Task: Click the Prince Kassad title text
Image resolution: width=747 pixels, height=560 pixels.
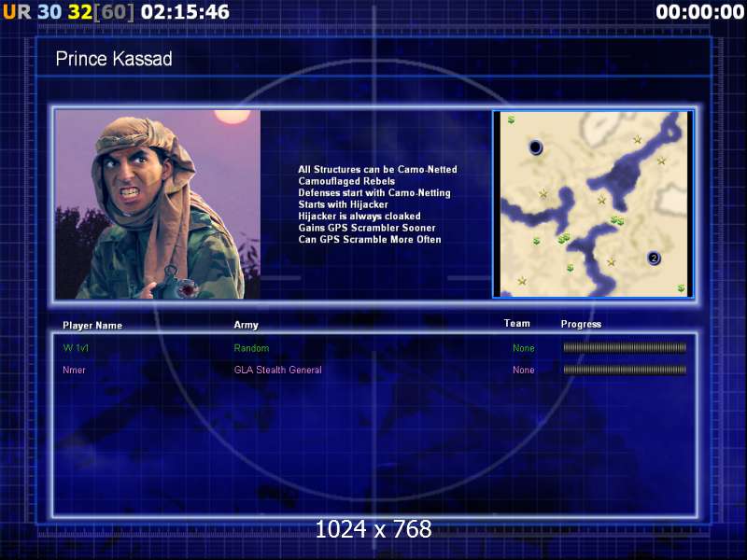Action: 114,59
